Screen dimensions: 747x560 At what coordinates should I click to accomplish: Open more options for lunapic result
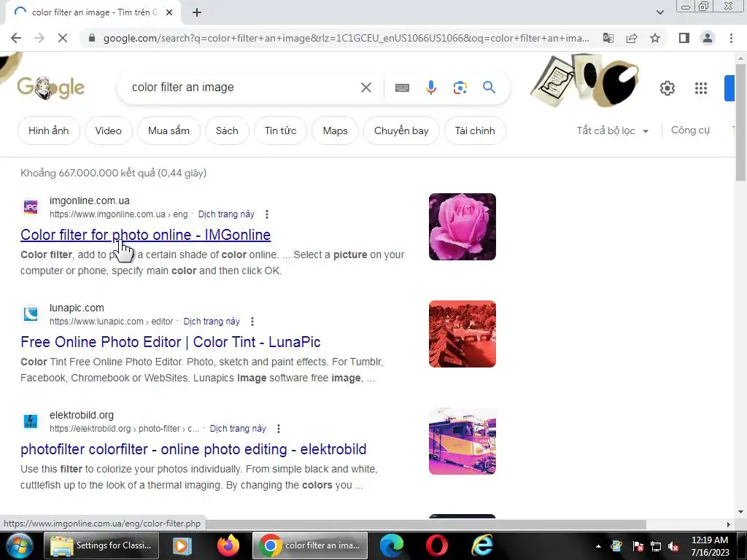click(x=252, y=322)
